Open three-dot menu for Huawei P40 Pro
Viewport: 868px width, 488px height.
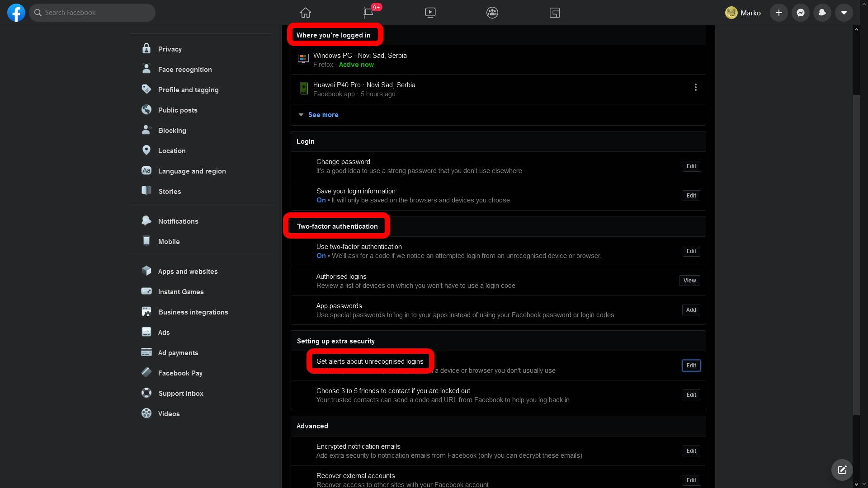coord(696,87)
